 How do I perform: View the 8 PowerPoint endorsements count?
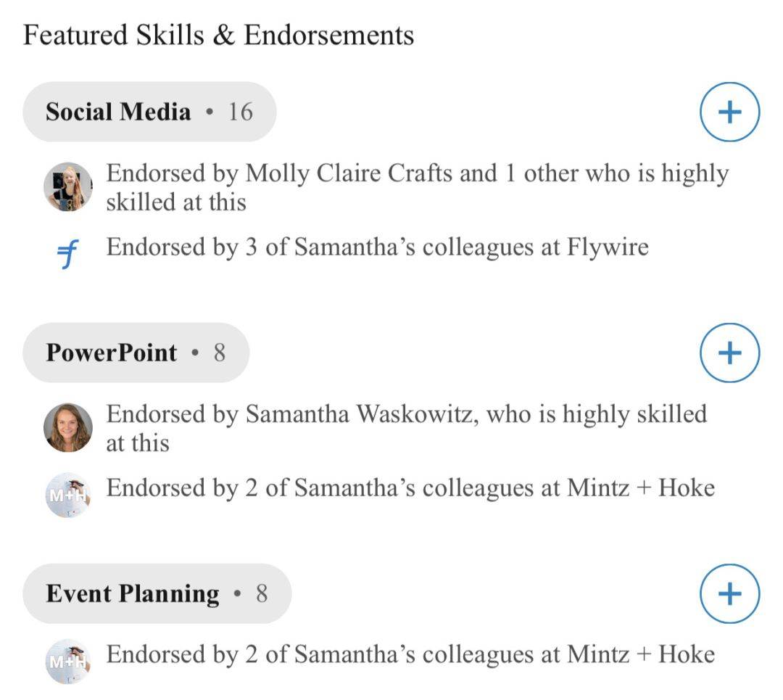(220, 353)
